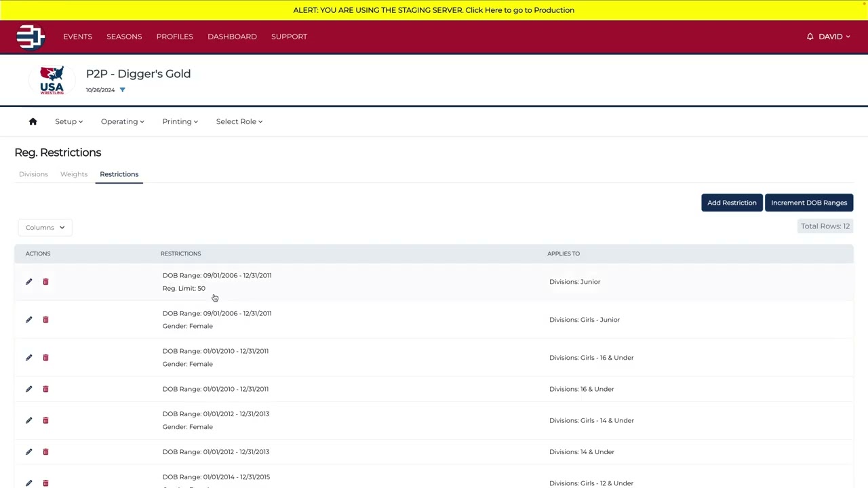The image size is (868, 488).
Task: Click the event date 10/26/2024
Action: pos(100,90)
